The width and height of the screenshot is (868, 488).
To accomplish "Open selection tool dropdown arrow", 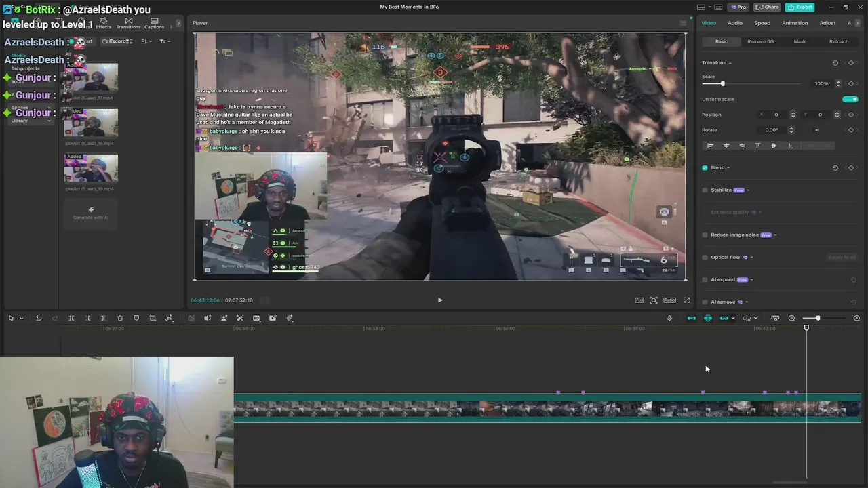I will click(21, 318).
